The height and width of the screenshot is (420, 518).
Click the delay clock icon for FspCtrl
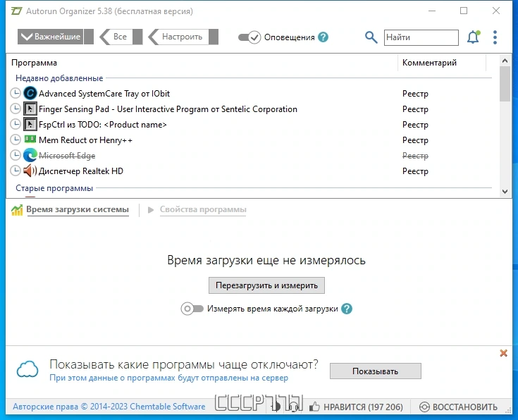(16, 125)
